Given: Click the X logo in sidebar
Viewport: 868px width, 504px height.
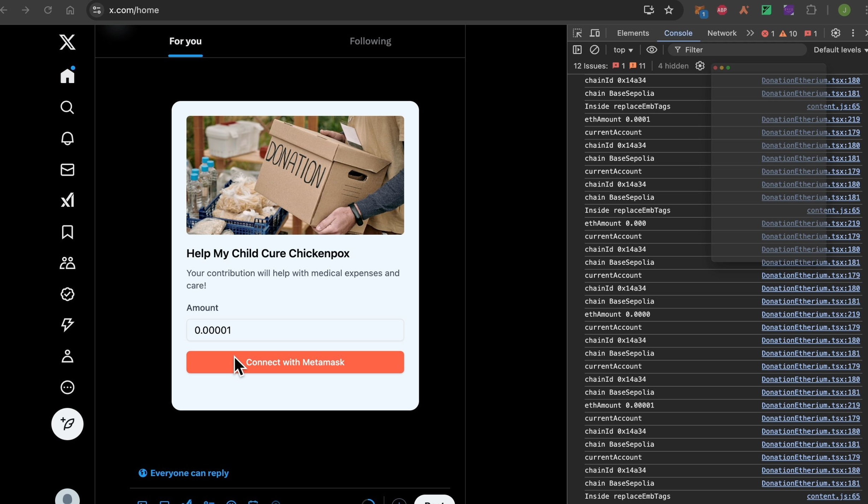Looking at the screenshot, I should 67,42.
